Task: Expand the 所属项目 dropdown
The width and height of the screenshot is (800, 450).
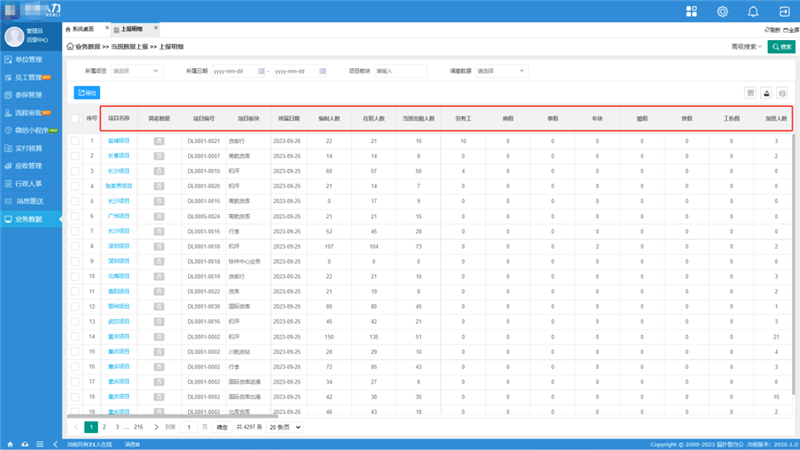Action: coord(135,71)
